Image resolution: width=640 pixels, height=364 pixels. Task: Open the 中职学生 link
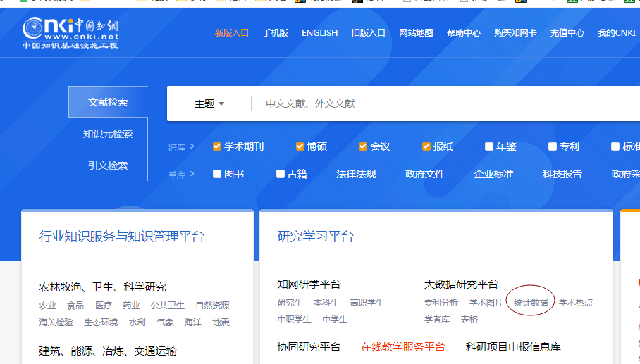pyautogui.click(x=295, y=320)
